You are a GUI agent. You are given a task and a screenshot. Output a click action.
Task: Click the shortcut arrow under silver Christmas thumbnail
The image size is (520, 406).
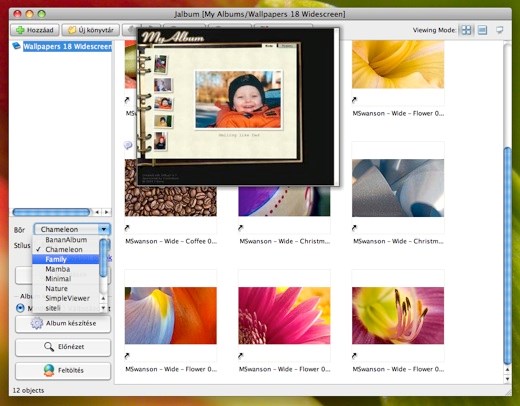tap(354, 228)
